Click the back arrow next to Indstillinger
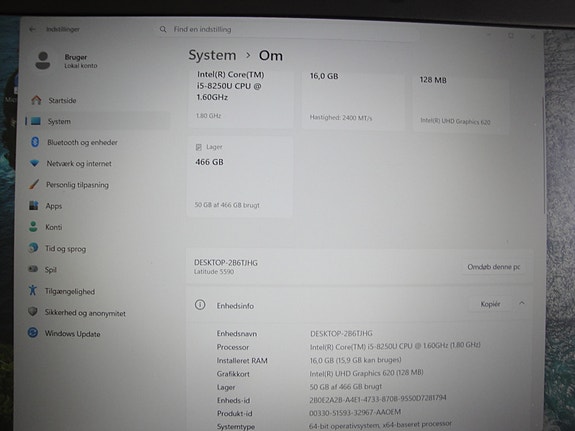This screenshot has height=431, width=575. click(x=32, y=29)
